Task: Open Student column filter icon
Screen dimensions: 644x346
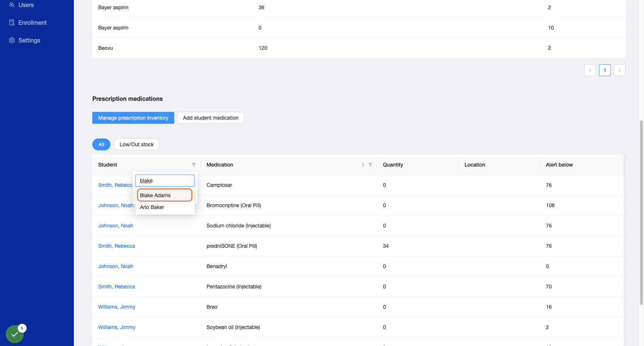Action: (193, 165)
